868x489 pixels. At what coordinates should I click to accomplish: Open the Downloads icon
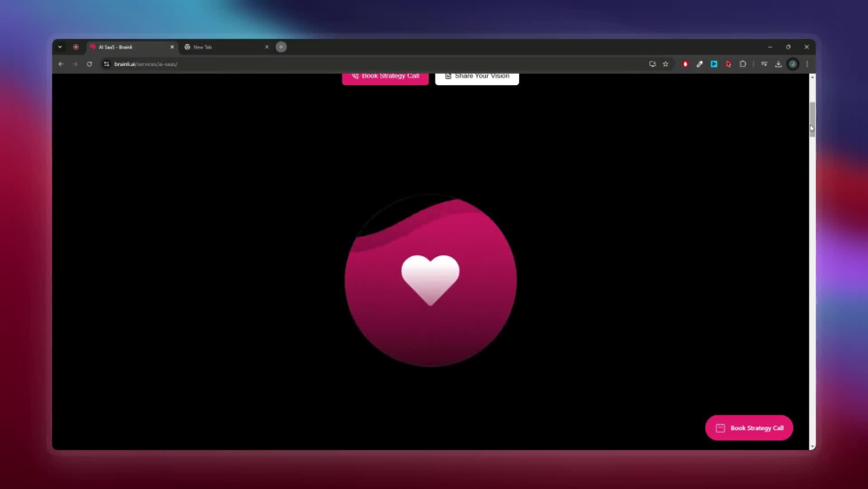[779, 64]
